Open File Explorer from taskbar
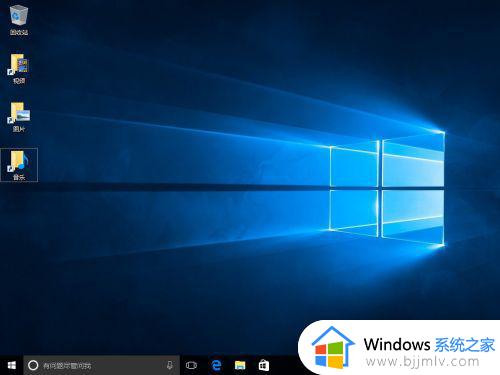500x375 pixels. [240, 365]
